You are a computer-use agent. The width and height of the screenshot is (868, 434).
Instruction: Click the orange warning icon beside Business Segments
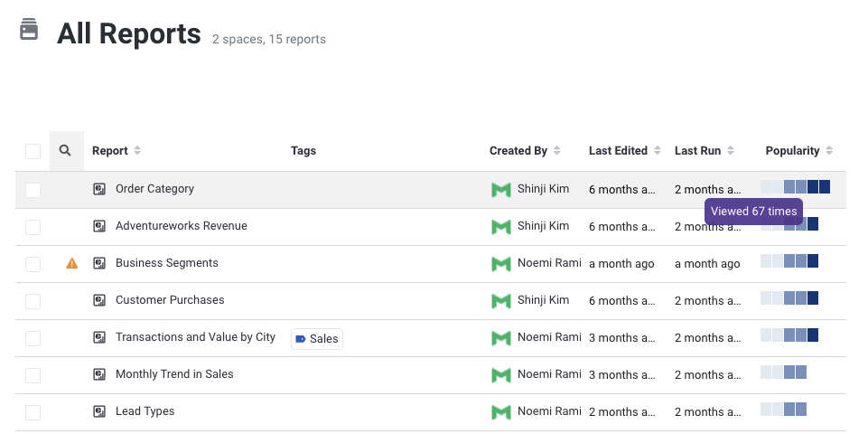[72, 264]
